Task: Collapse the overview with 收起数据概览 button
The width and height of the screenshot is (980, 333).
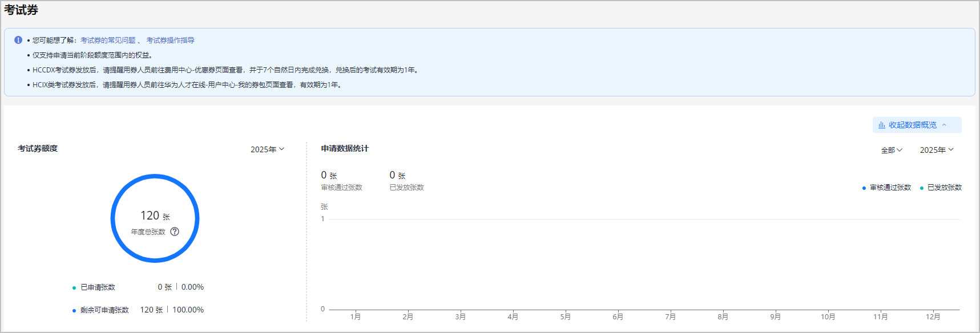Action: 917,125
